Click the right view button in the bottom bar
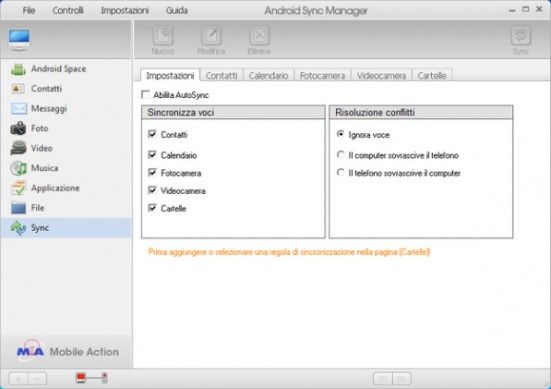The image size is (551, 389). 402,378
